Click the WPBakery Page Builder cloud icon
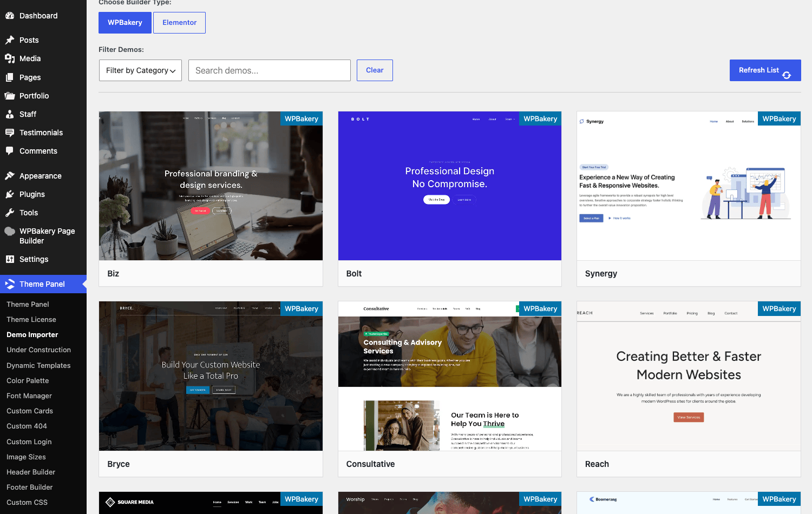Screen dimensions: 812x514 pyautogui.click(x=10, y=231)
